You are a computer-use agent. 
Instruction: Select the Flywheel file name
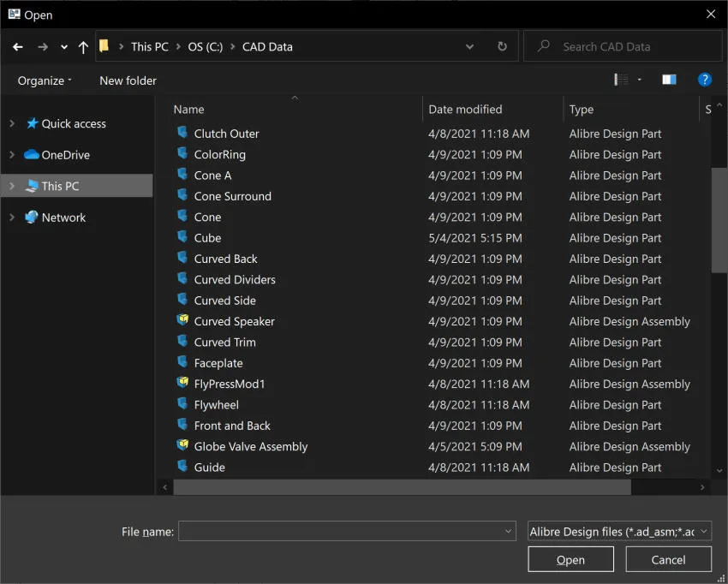coord(217,405)
